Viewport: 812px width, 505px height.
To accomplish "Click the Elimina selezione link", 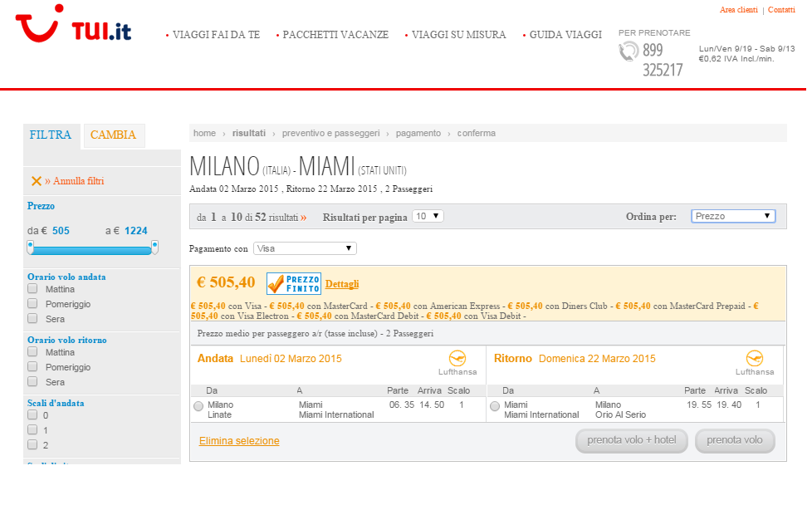I will [x=239, y=441].
